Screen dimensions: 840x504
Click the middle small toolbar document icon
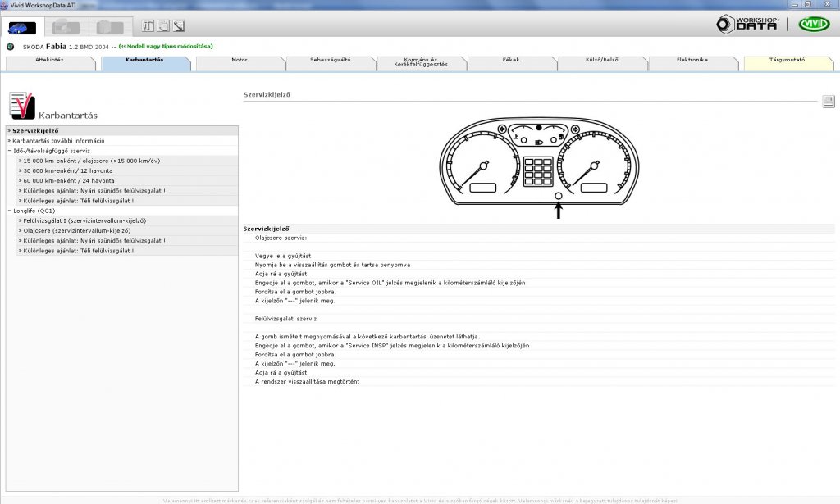coord(163,25)
